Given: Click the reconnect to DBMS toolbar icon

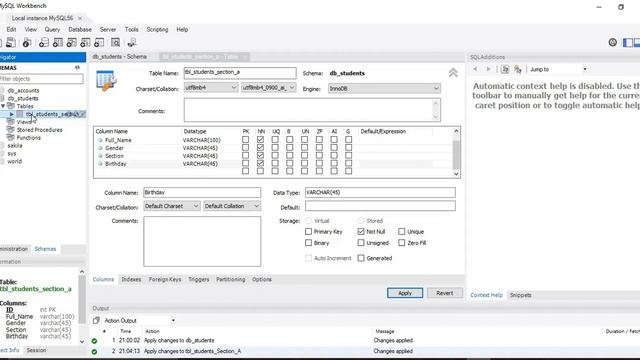Looking at the screenshot, I should (132, 42).
